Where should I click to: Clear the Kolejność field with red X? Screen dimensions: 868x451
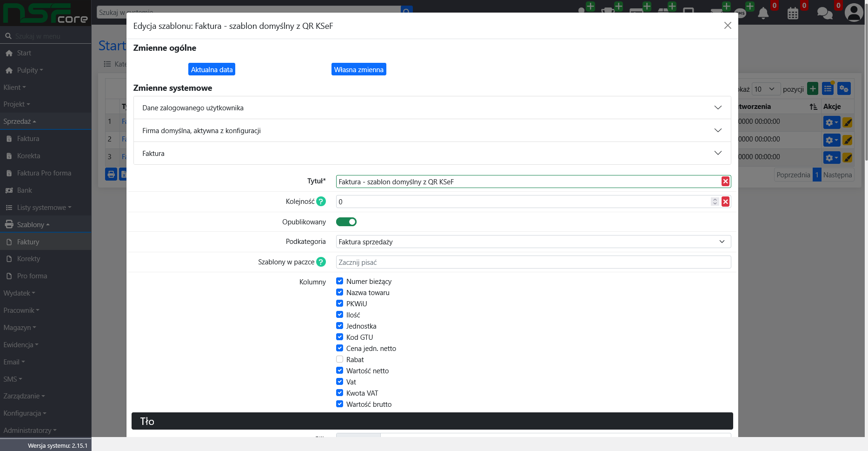[725, 202]
